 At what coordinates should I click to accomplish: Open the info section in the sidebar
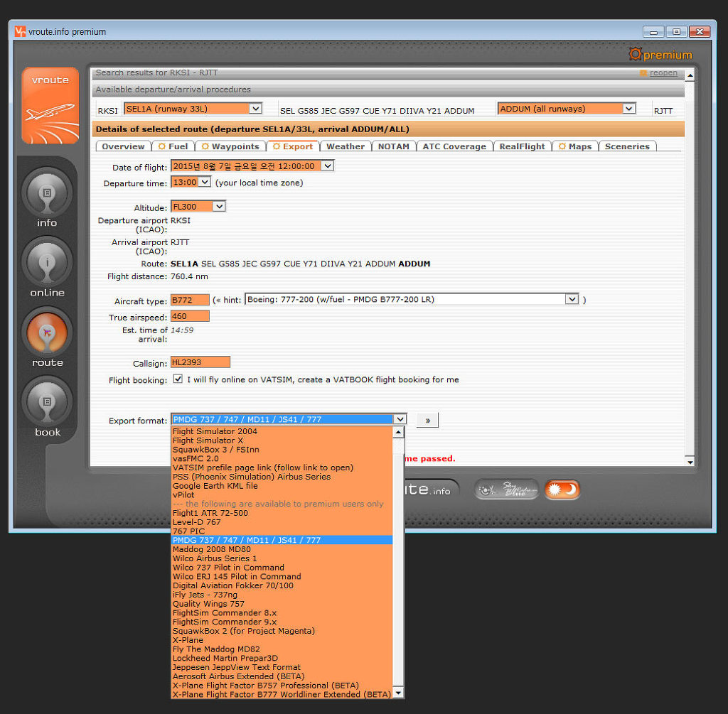click(47, 193)
